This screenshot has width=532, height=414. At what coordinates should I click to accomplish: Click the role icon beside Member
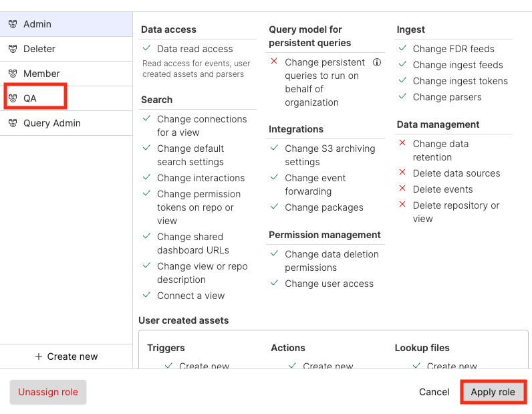[x=12, y=74]
